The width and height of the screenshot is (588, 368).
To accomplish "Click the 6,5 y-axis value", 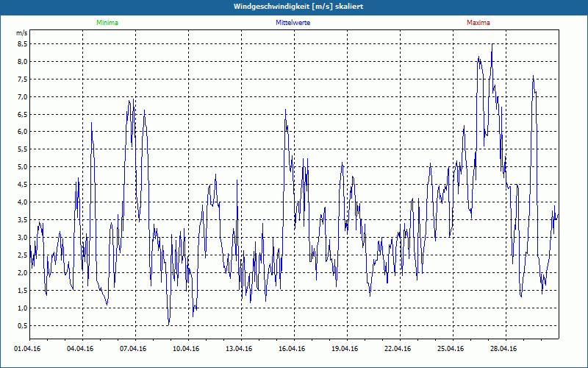I will coord(23,115).
